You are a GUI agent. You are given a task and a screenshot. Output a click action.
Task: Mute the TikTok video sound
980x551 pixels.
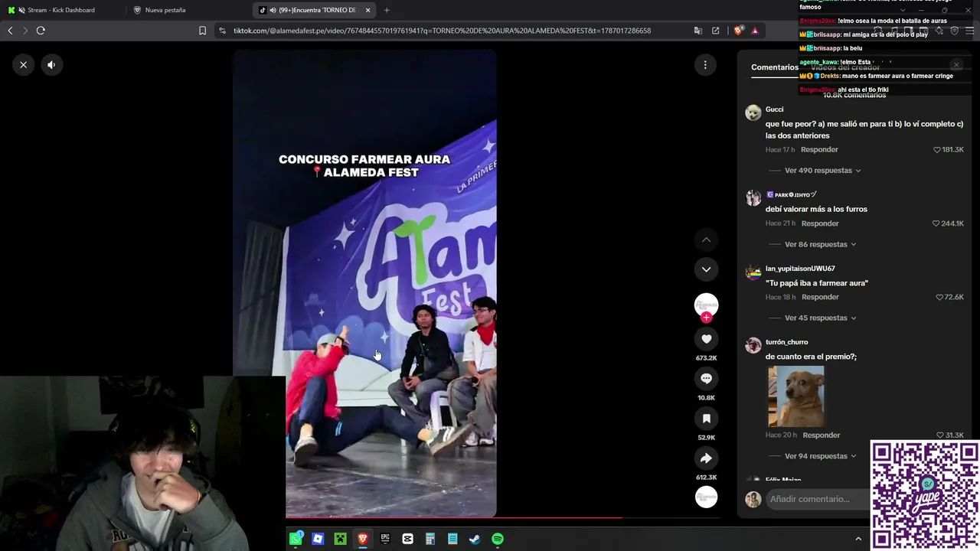coord(51,65)
